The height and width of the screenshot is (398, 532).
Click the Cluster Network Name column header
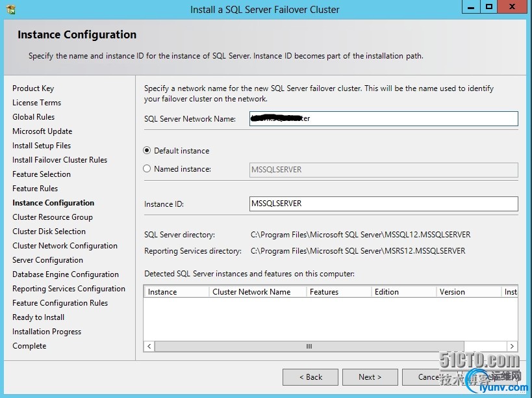(257, 292)
